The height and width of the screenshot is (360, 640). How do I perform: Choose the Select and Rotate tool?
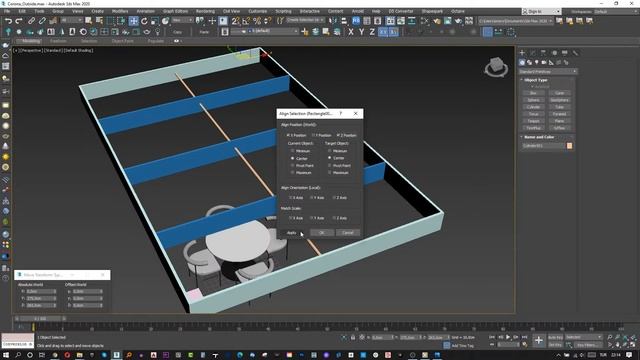point(144,21)
